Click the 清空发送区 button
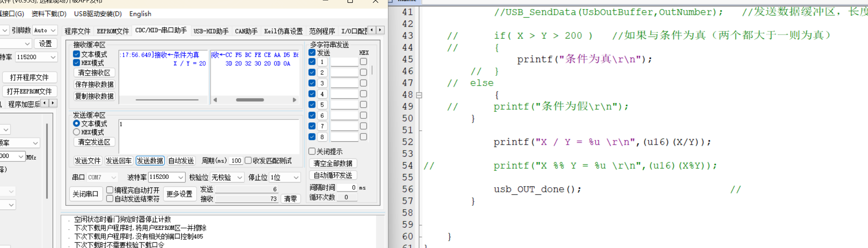Image resolution: width=868 pixels, height=248 pixels. click(94, 142)
